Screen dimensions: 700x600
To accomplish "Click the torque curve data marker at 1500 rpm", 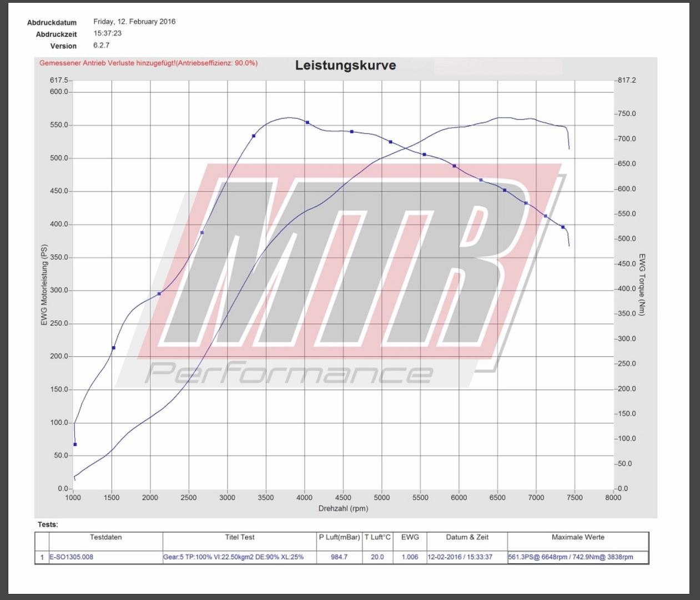I will click(114, 348).
